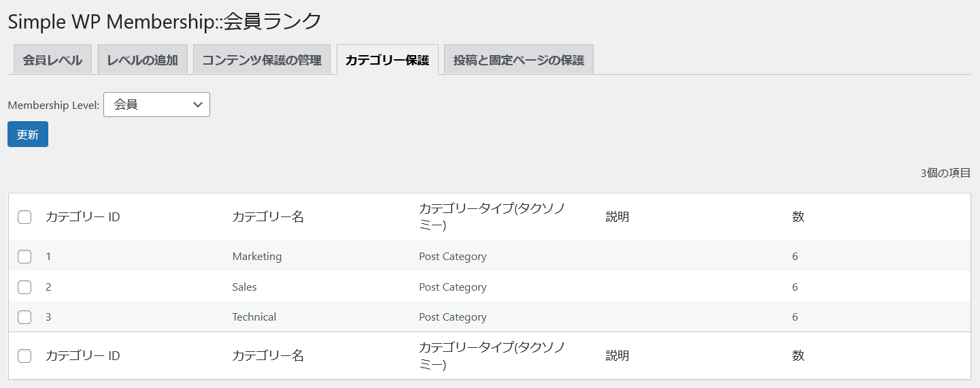Click the 3個の項目 item count text

coord(945,173)
